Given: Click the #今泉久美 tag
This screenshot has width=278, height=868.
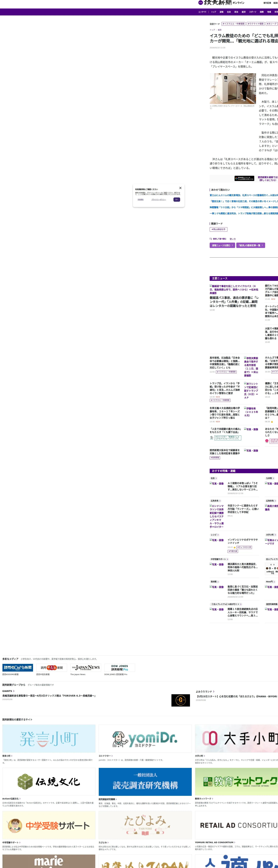Looking at the screenshot, I should pyautogui.click(x=233, y=551).
